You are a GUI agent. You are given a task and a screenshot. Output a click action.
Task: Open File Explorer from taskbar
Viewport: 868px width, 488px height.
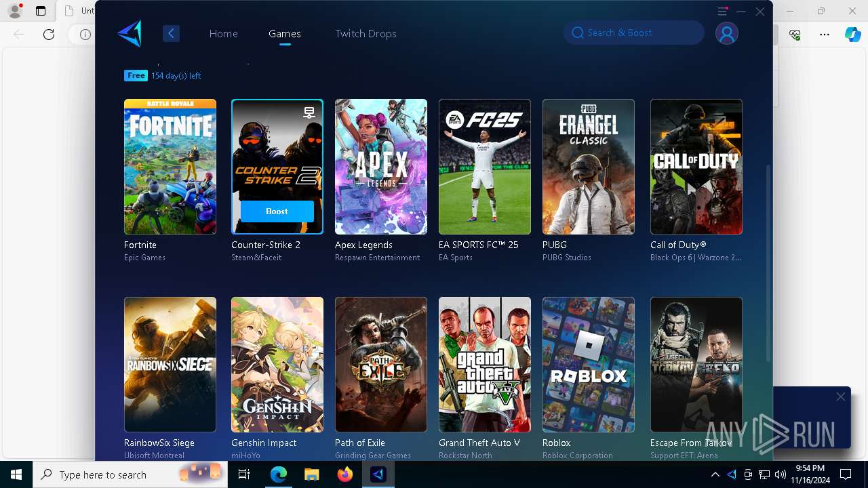[x=311, y=474]
